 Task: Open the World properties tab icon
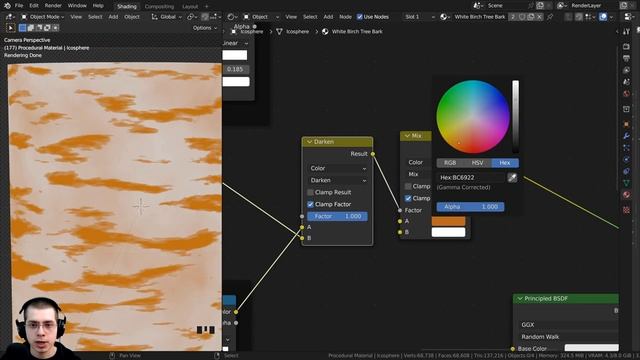(x=627, y=94)
